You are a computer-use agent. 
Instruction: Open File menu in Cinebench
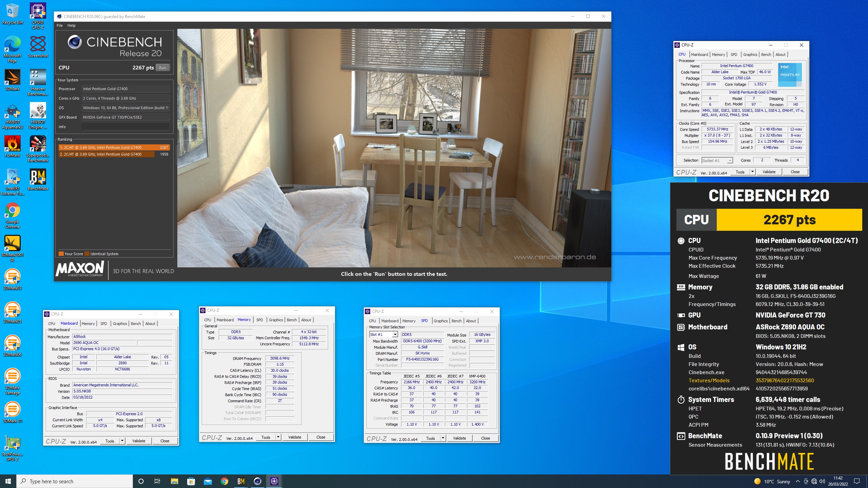click(60, 25)
